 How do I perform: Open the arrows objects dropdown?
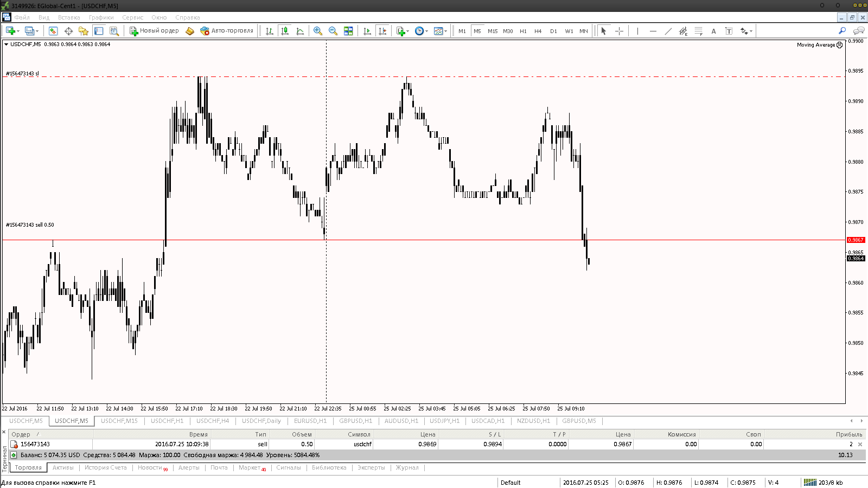746,31
